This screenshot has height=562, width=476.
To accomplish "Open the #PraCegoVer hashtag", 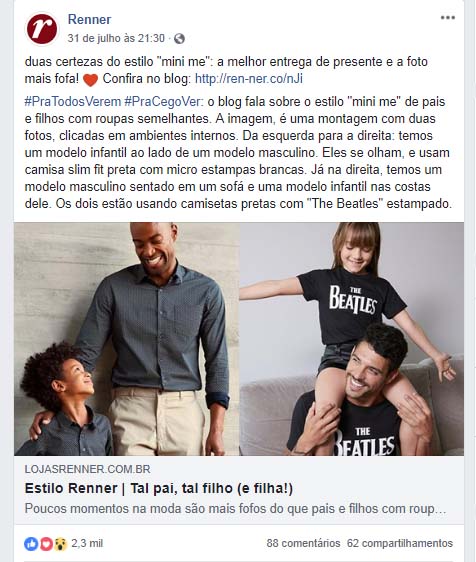I will [164, 102].
